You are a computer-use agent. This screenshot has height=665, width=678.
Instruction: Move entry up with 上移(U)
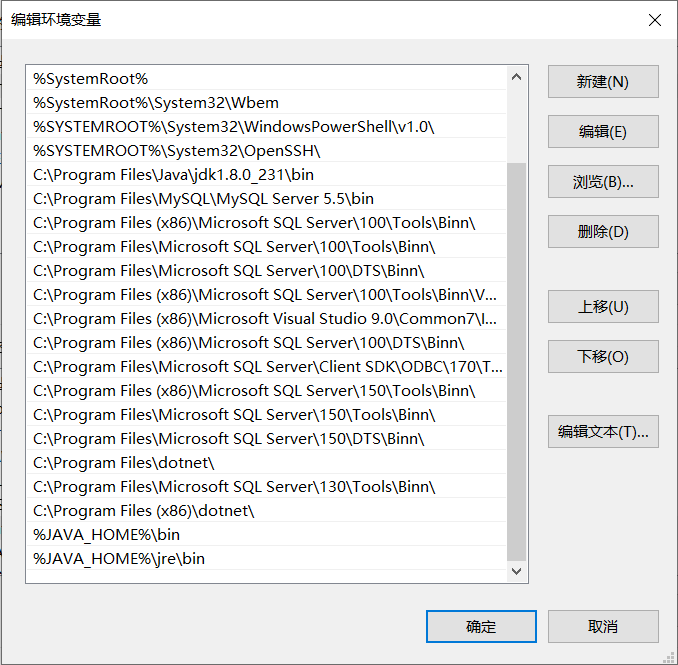(x=603, y=307)
